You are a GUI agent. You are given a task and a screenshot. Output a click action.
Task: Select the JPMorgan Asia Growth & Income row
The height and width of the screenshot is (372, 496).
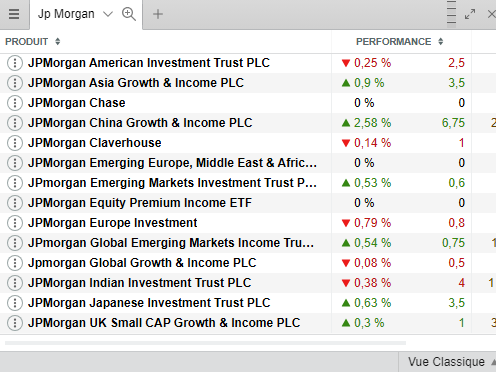[x=248, y=83]
